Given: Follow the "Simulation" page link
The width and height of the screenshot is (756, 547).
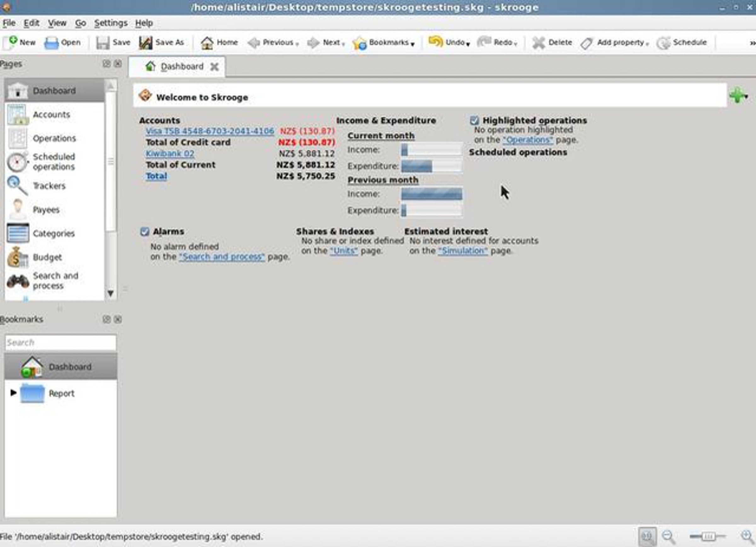Looking at the screenshot, I should [x=463, y=251].
